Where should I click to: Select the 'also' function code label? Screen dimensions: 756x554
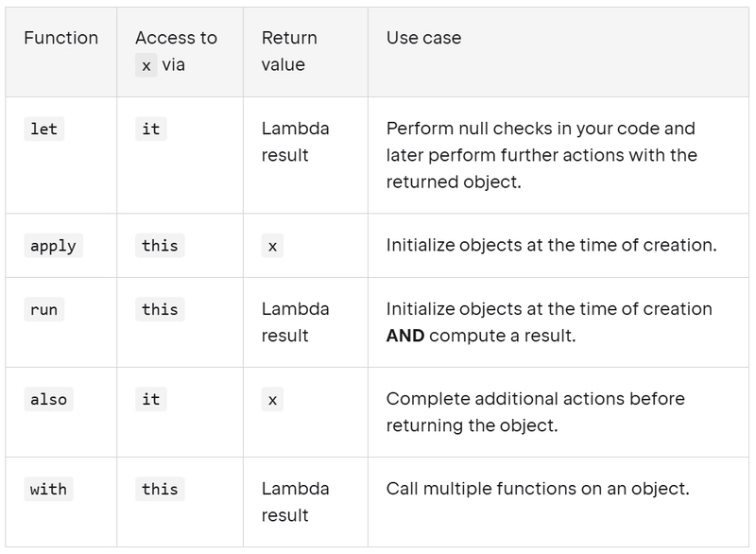48,399
